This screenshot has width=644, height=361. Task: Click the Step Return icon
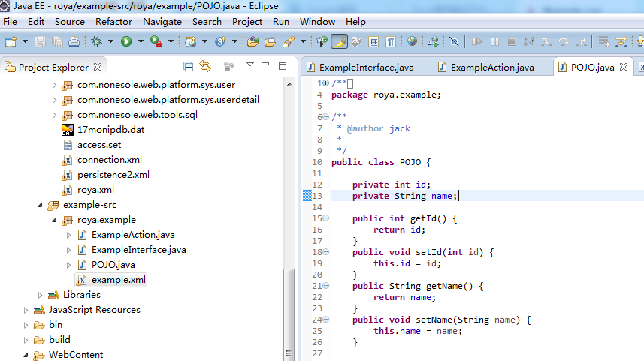click(x=581, y=41)
